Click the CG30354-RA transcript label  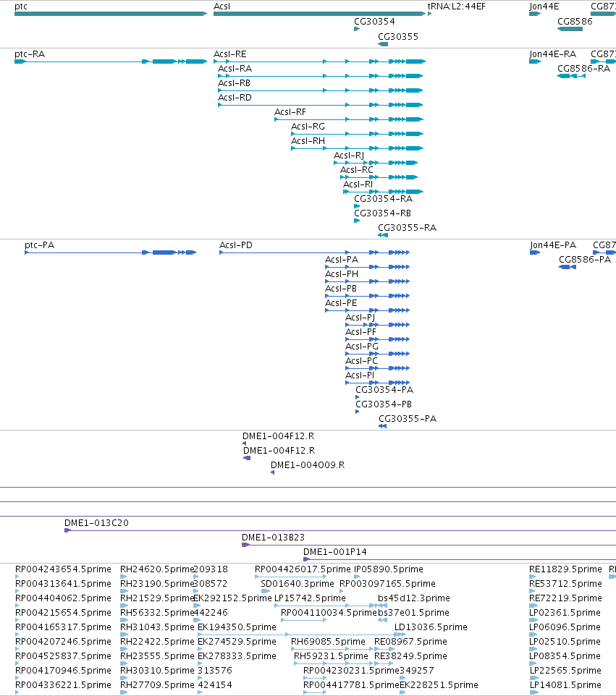click(383, 198)
